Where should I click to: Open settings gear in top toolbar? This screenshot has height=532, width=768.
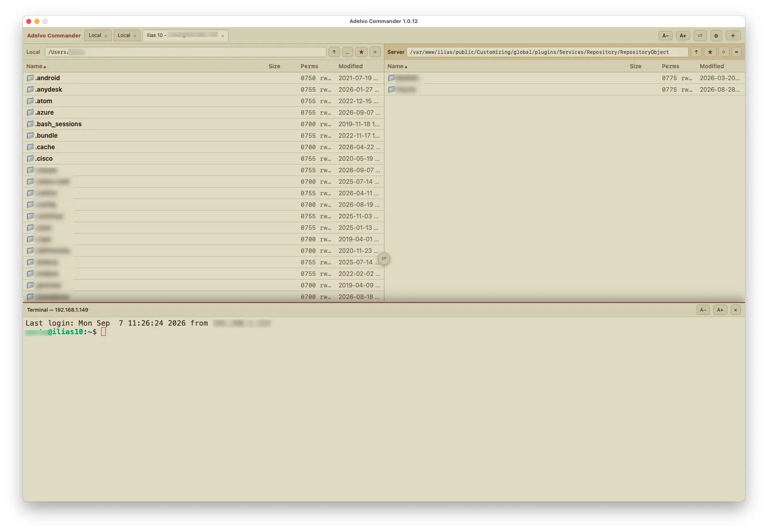click(x=716, y=36)
